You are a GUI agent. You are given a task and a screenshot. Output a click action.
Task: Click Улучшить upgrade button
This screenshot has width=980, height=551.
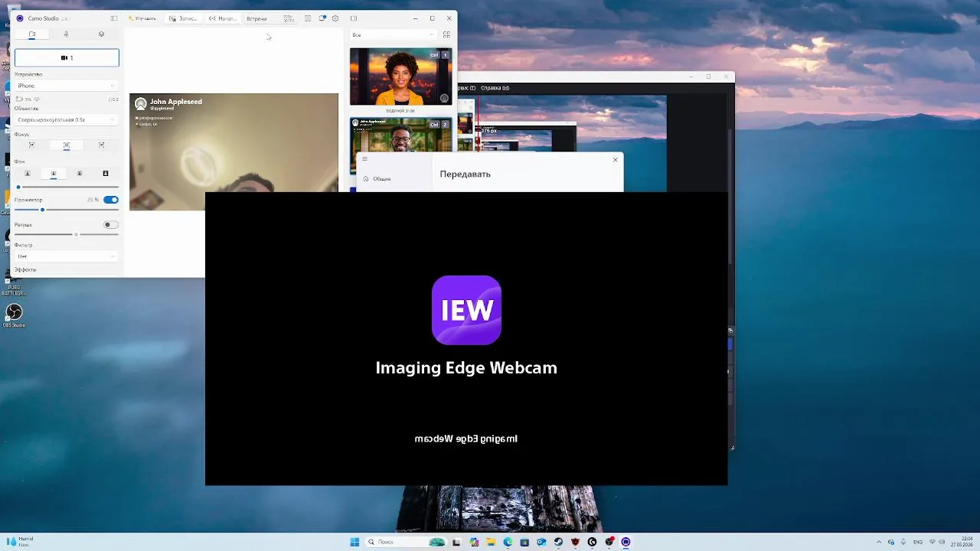(142, 18)
